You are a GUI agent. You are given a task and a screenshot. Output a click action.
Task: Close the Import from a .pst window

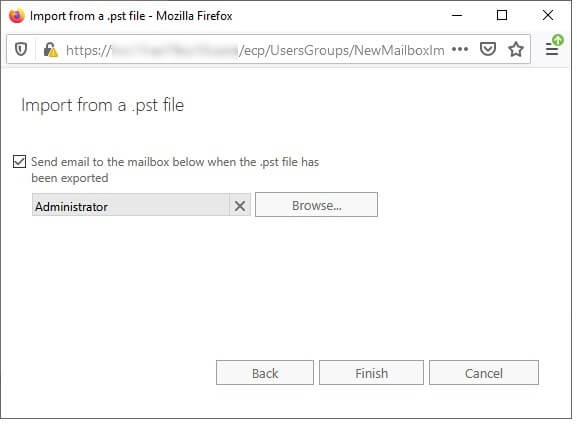pos(548,15)
